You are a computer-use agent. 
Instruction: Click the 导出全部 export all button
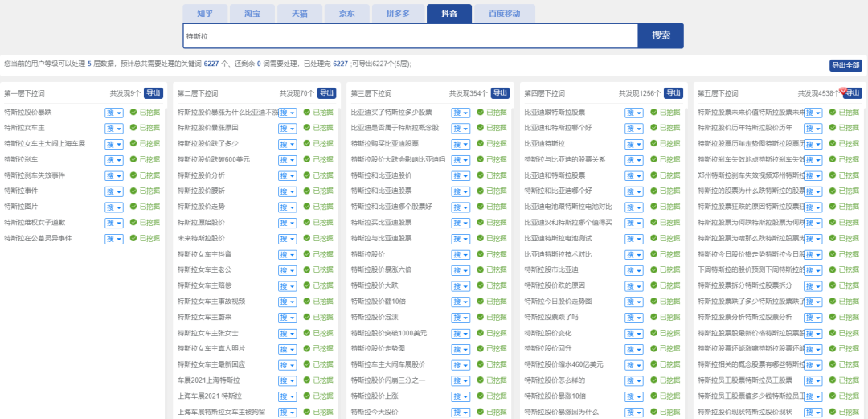(845, 65)
